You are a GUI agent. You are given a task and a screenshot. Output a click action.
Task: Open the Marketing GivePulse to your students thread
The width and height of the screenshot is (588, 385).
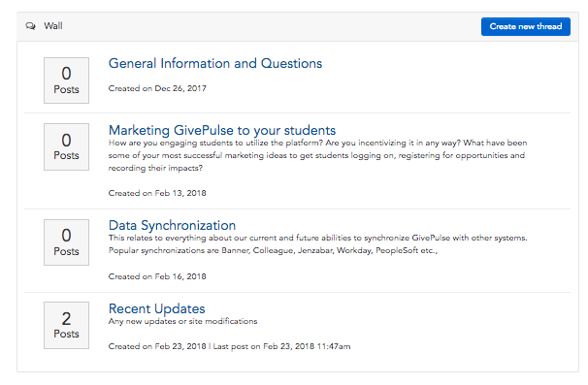222,130
